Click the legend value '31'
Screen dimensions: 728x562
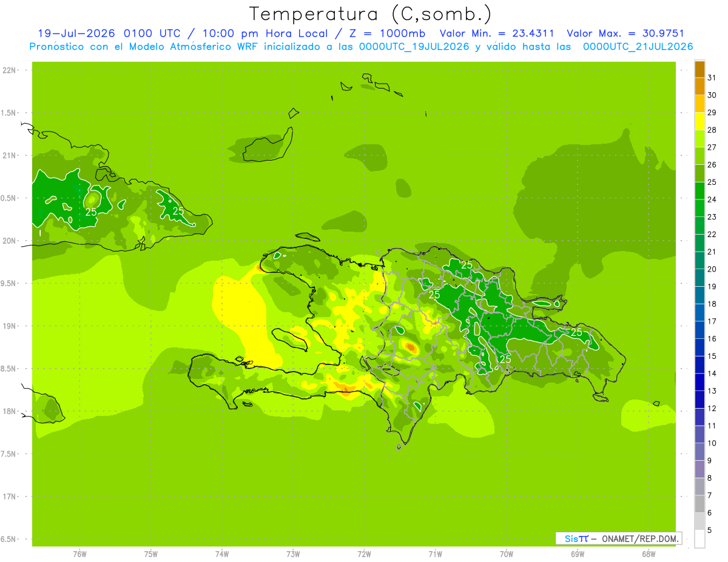point(712,78)
